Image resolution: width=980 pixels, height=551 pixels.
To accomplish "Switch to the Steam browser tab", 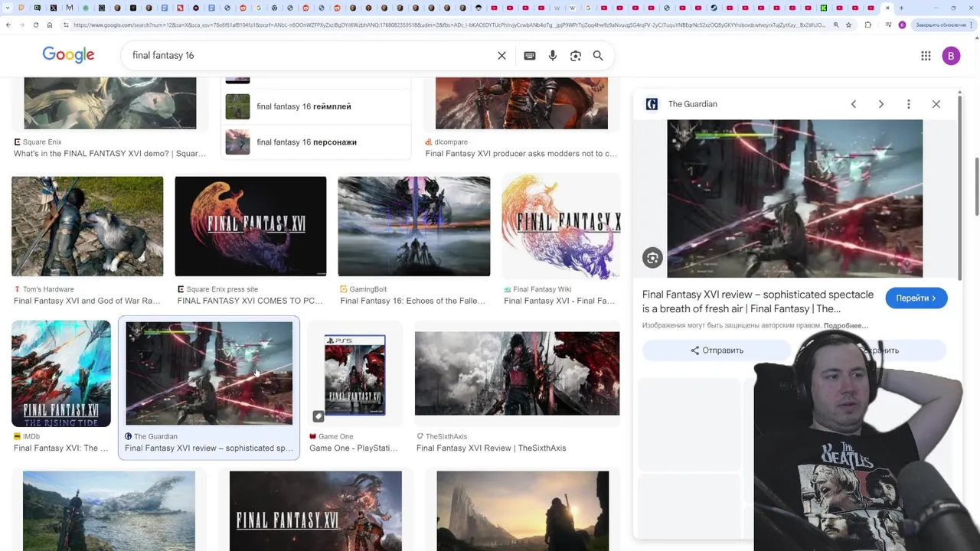I will tap(714, 8).
